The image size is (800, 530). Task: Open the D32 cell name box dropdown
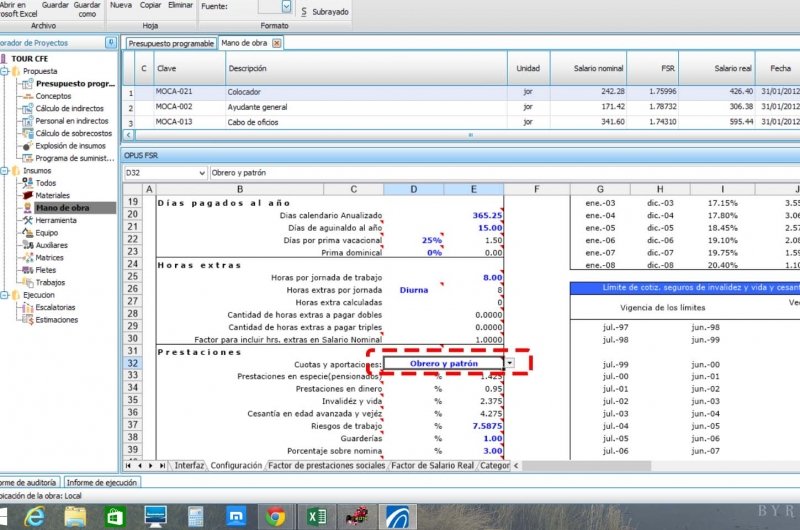click(200, 173)
